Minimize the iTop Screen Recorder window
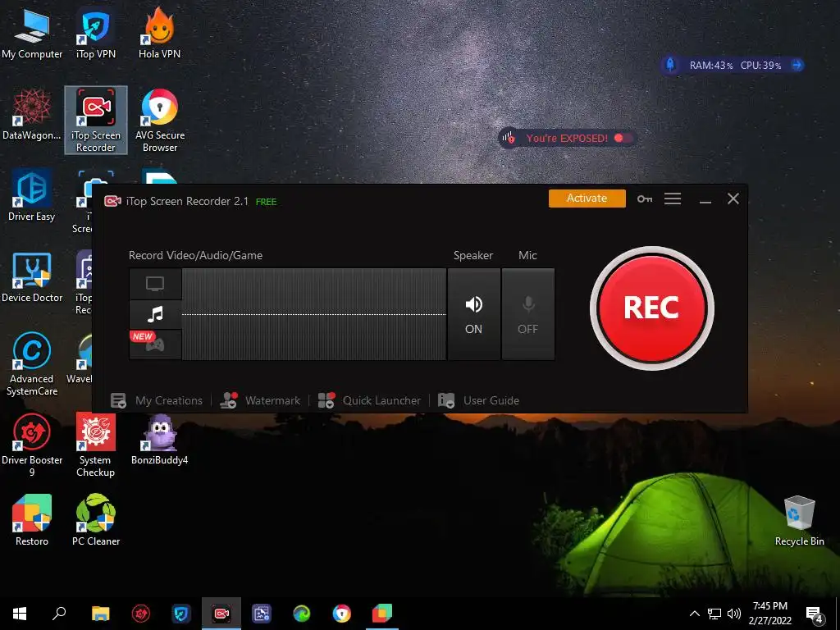 [x=705, y=199]
